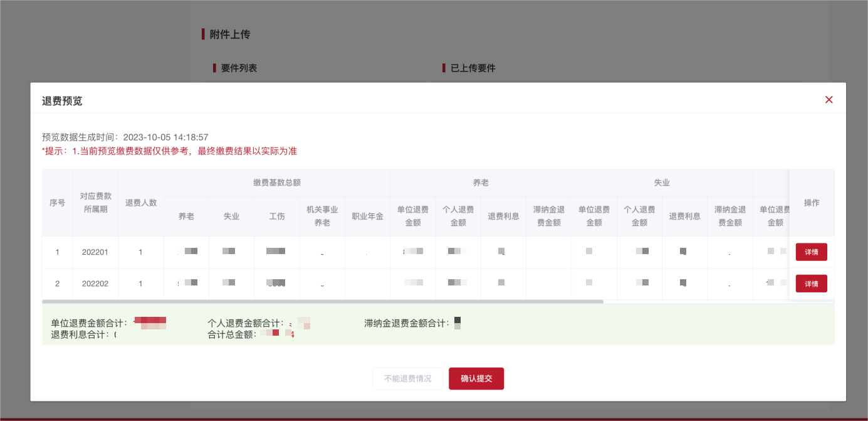
Task: Open the 不能退费情况 view
Action: click(x=407, y=378)
